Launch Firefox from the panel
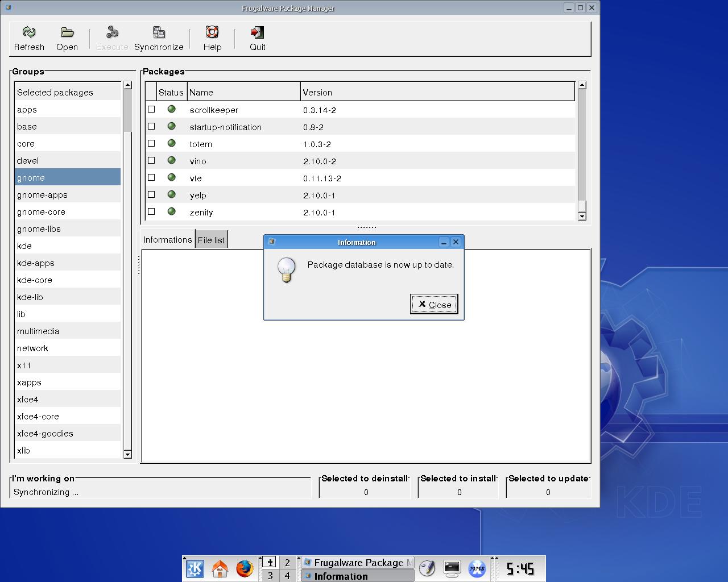 tap(245, 568)
